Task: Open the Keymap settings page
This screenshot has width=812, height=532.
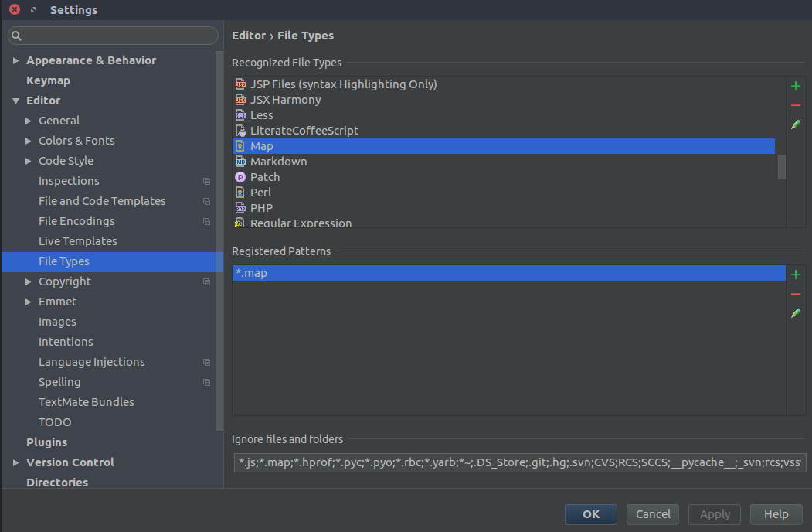Action: click(48, 80)
